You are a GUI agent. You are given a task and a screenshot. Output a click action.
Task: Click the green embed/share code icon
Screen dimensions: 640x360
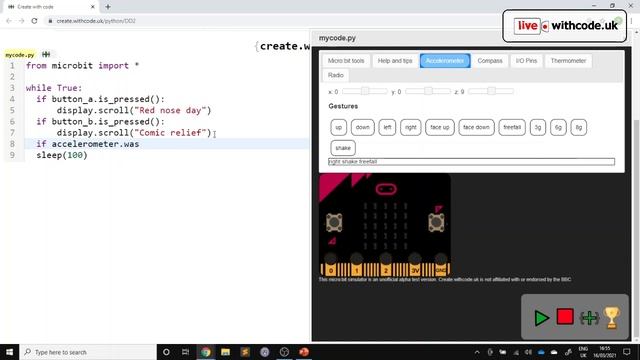(x=589, y=318)
